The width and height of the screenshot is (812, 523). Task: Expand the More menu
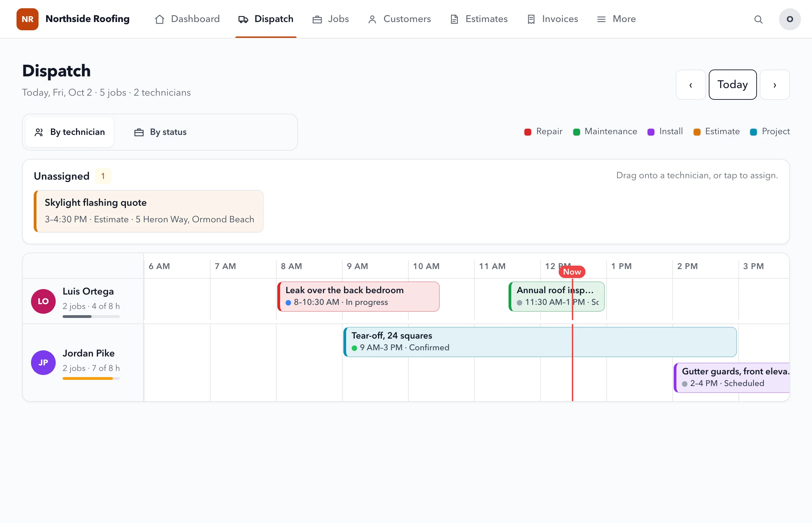pyautogui.click(x=616, y=19)
